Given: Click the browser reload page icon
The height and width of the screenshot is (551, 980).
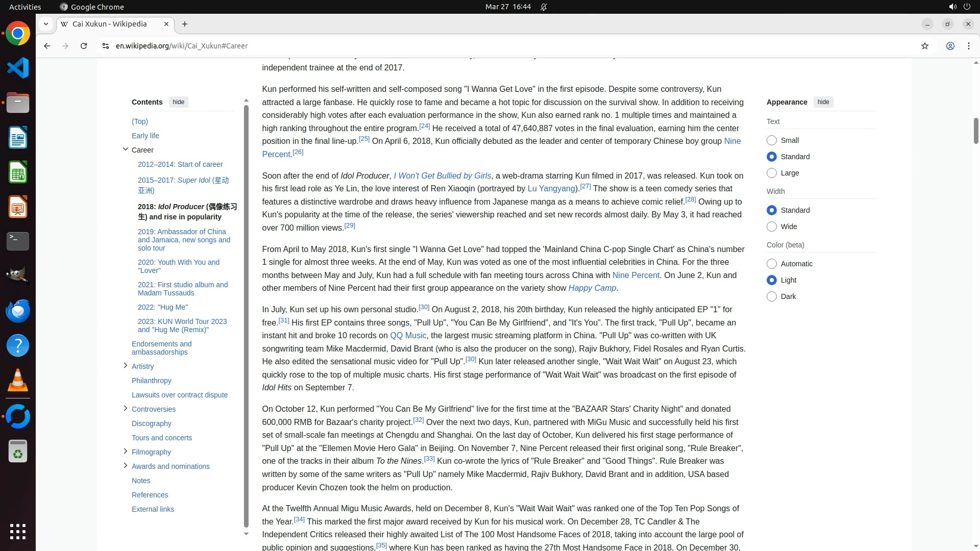Looking at the screenshot, I should coord(84,46).
